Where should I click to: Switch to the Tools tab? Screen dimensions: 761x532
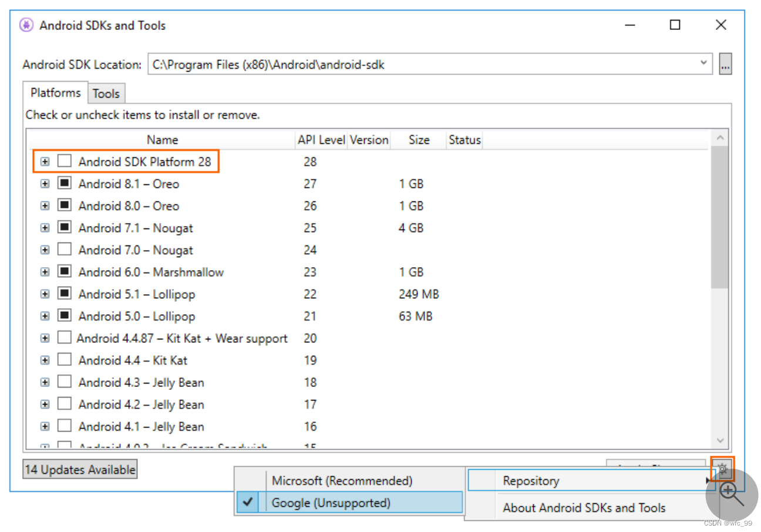(x=106, y=93)
